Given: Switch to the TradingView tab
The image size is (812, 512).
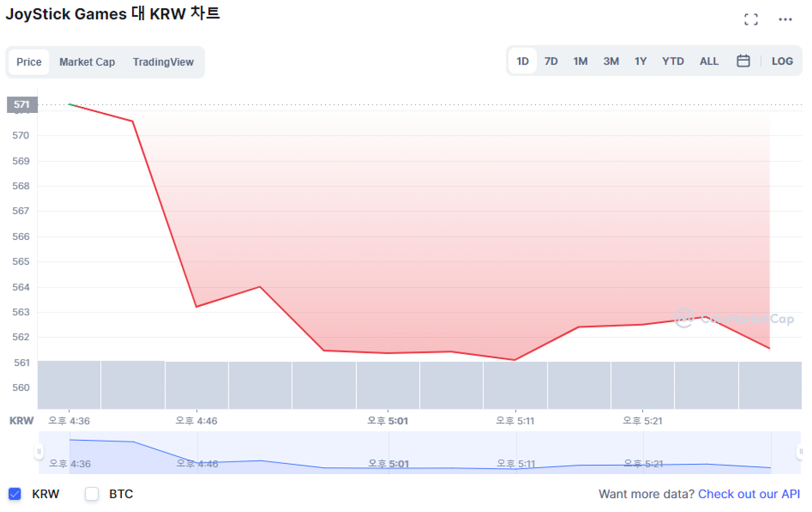Looking at the screenshot, I should pos(163,62).
